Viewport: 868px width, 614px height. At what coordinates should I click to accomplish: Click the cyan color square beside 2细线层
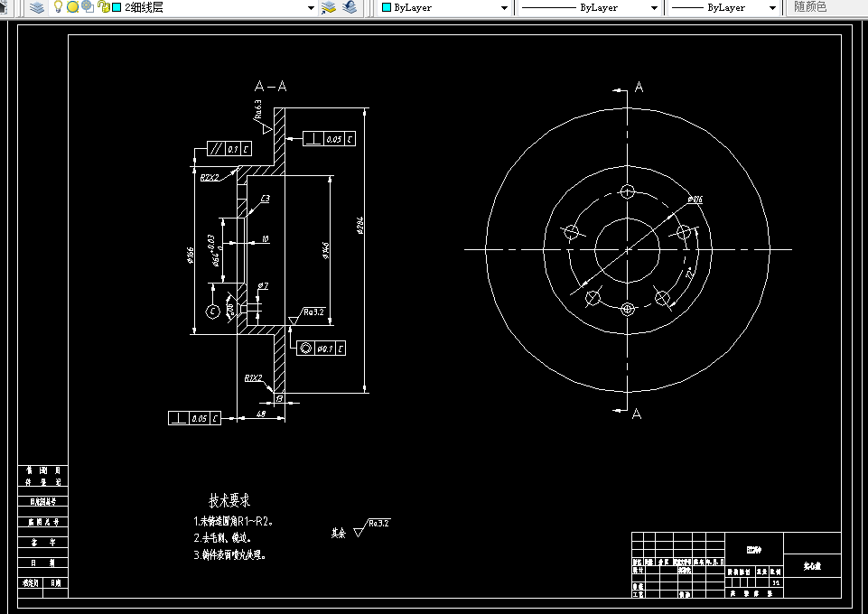117,7
